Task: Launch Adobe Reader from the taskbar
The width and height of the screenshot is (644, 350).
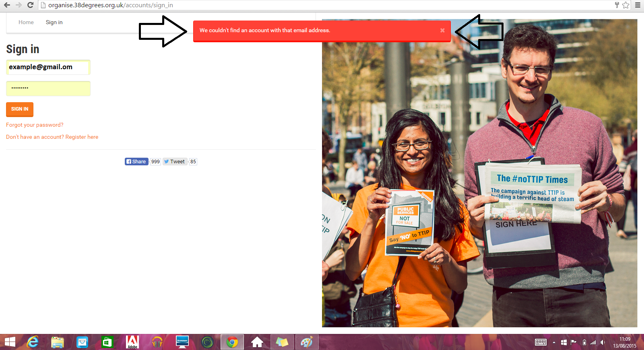Action: tap(132, 342)
